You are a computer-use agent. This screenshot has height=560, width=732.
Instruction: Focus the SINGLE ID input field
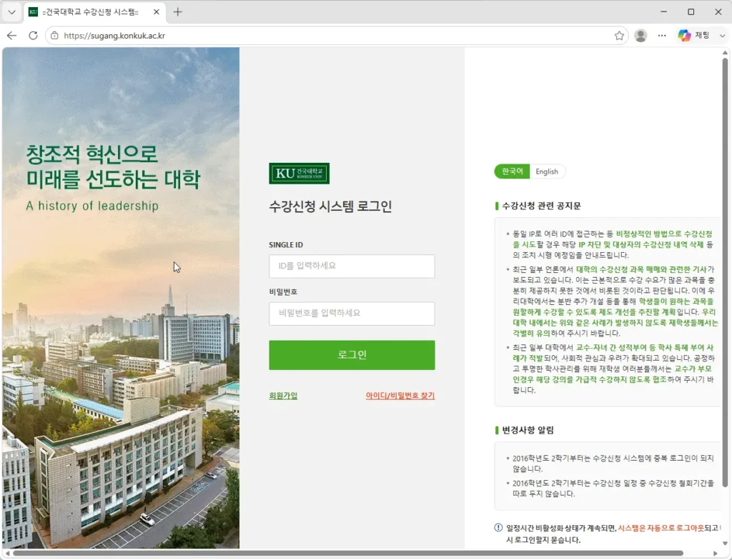pyautogui.click(x=352, y=266)
